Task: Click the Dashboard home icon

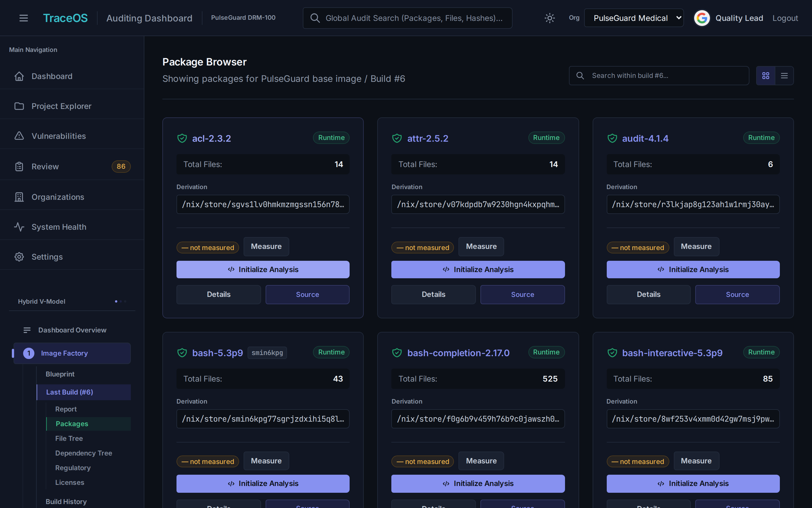Action: [x=19, y=76]
